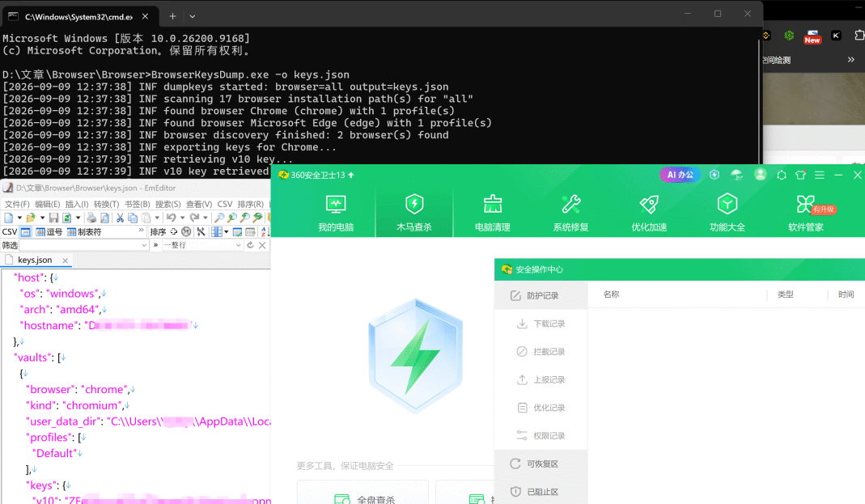Select the keys.json document tab

coord(35,260)
